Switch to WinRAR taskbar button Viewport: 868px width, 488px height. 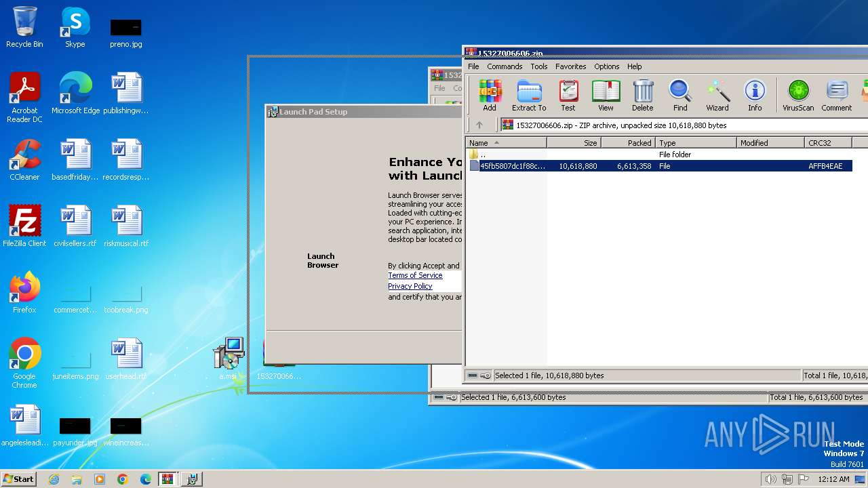pos(167,479)
